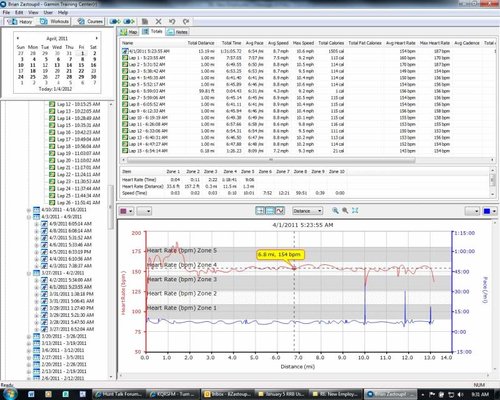
Task: Click the chart zoom out magnifier
Action: [x=345, y=211]
